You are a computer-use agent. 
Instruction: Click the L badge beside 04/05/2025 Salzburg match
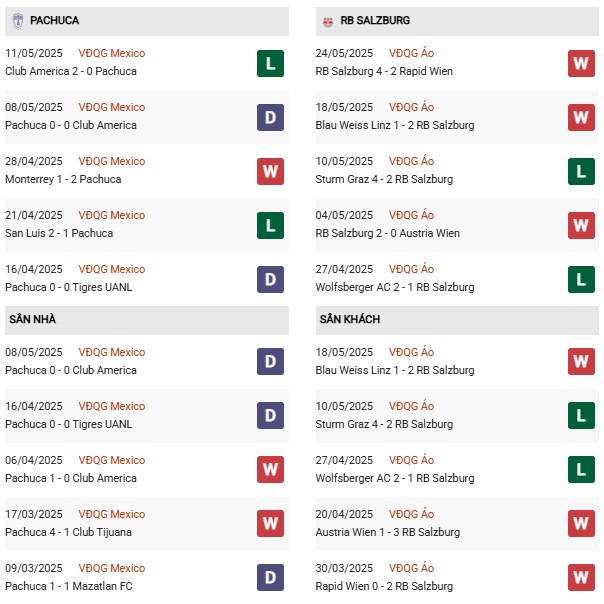581,225
